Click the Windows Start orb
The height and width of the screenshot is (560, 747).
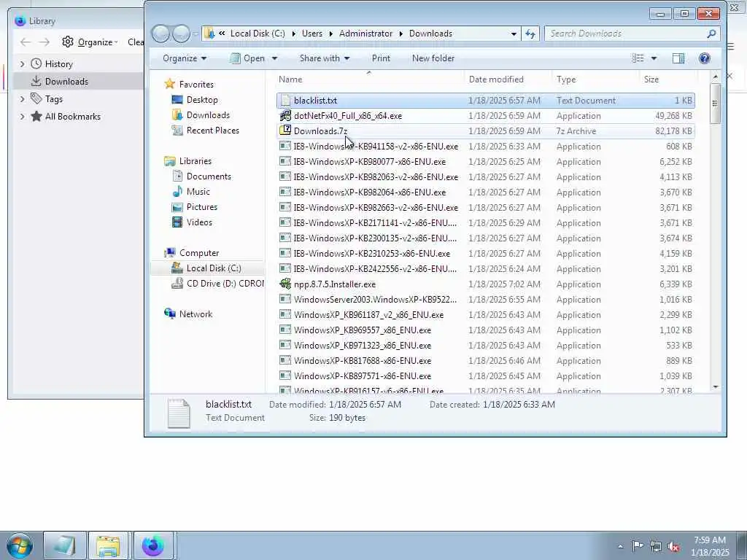point(20,545)
